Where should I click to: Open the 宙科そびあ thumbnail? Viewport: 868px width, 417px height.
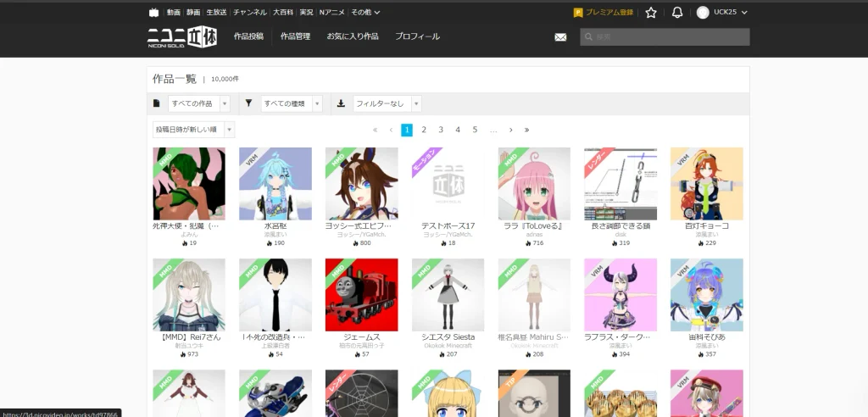706,295
